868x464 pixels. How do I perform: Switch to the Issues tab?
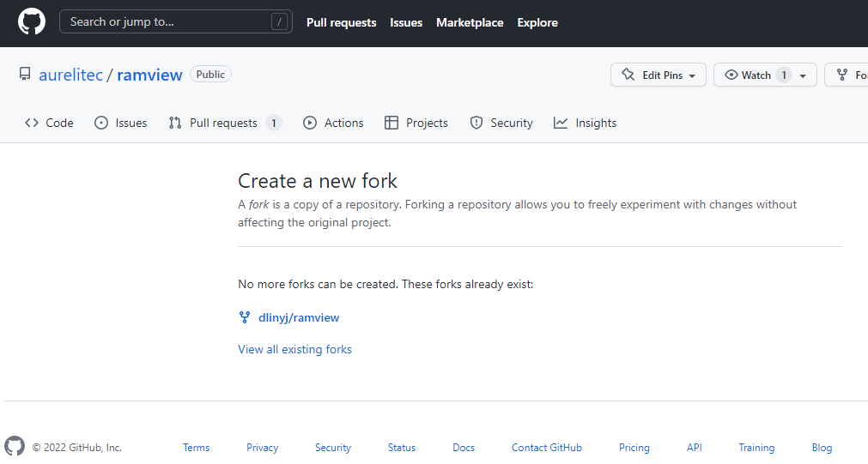(x=120, y=123)
